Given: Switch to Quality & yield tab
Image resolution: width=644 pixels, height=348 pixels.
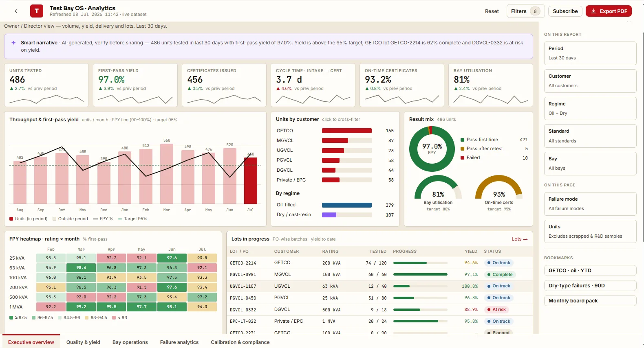Looking at the screenshot, I should [83, 342].
